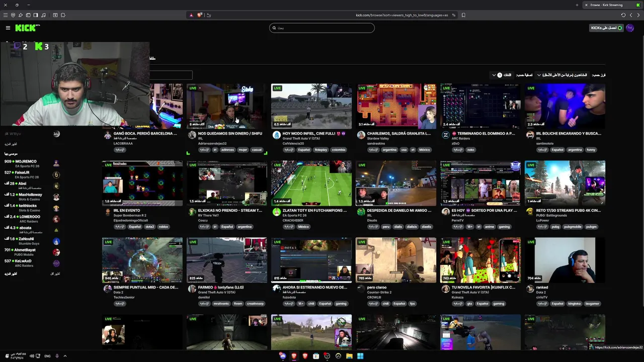644x362 pixels.
Task: Click 'fps' tag under CROWLIII
Action: (412, 304)
